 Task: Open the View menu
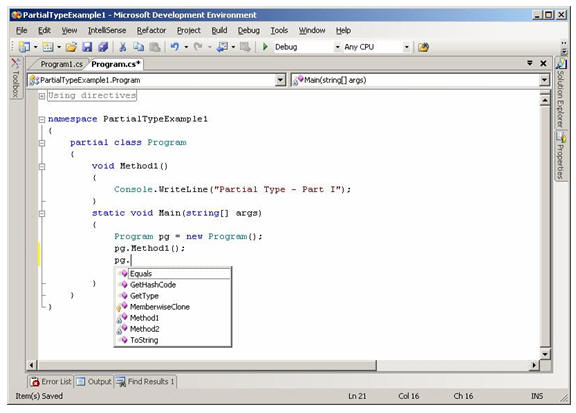[x=69, y=30]
